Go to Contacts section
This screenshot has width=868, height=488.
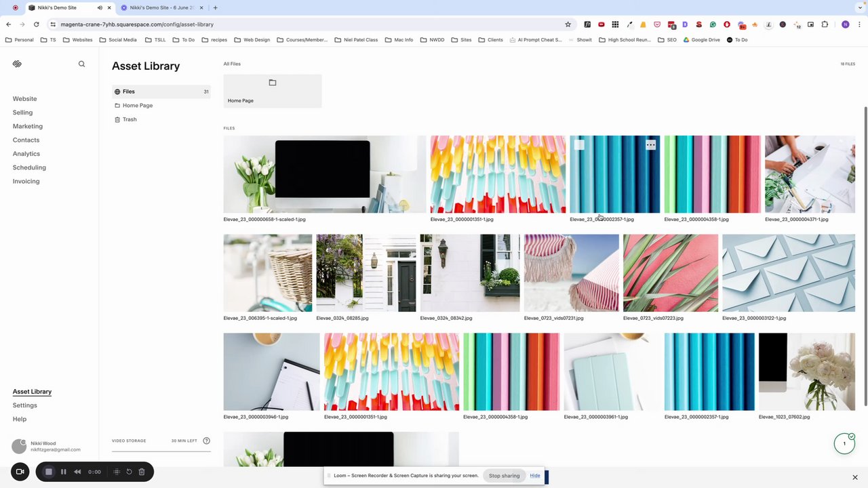[26, 140]
